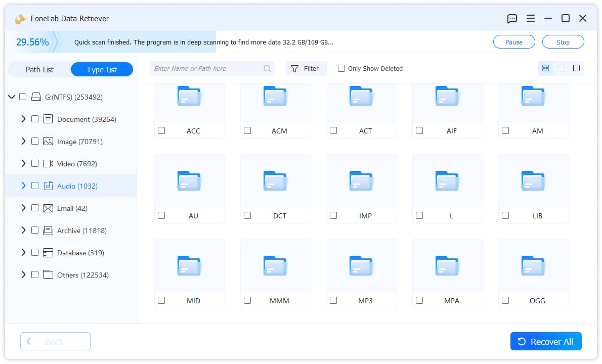The image size is (602, 364).
Task: Toggle Only Show Deleted checkbox
Action: (x=341, y=68)
